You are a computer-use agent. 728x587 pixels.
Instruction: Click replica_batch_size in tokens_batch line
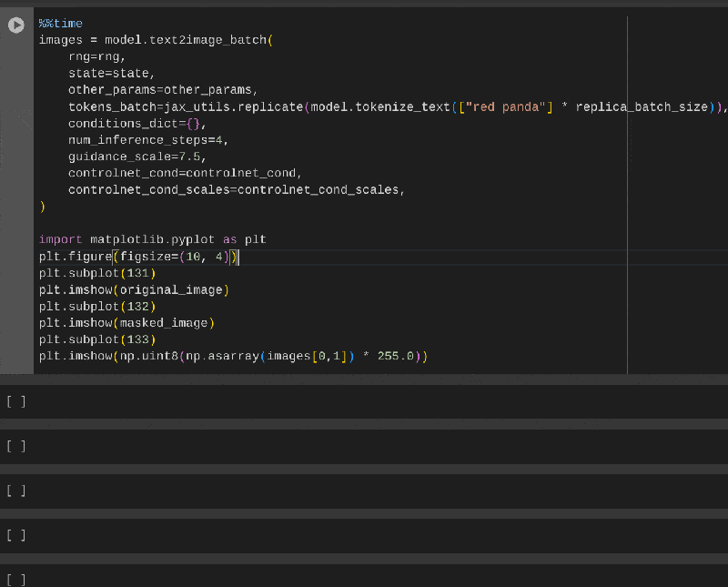(642, 106)
